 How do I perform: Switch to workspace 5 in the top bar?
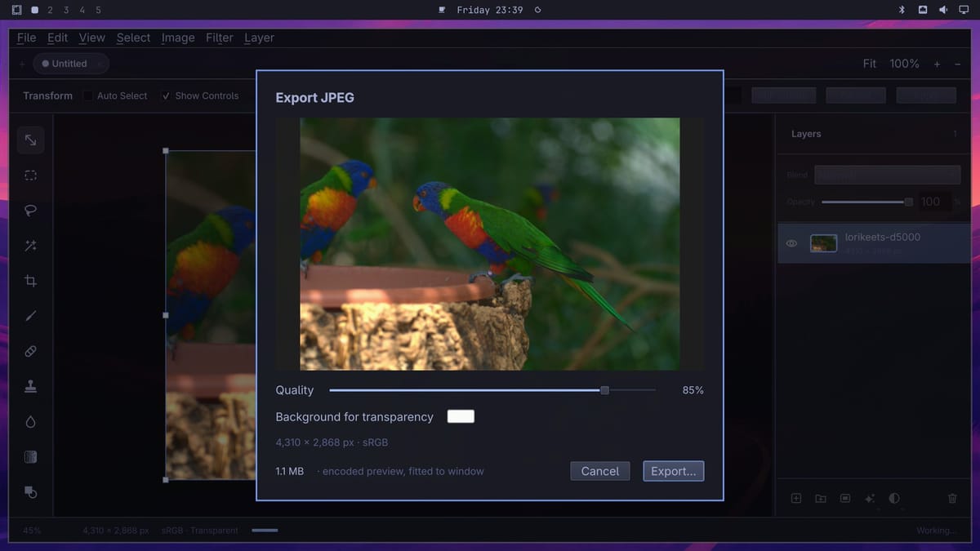click(98, 10)
